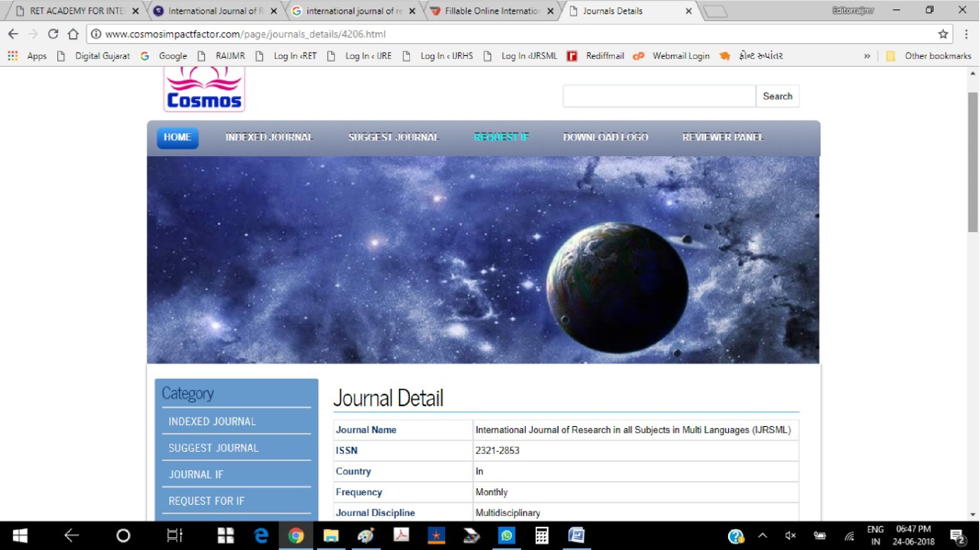
Task: Switch to the RET ACADEMY tab
Action: point(76,11)
